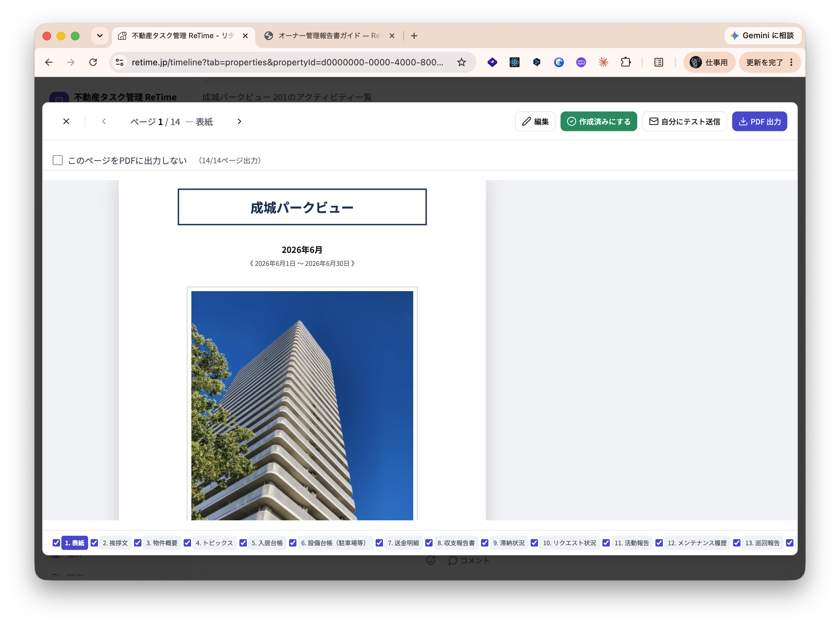
Task: Expand the tab search dropdown arrow
Action: tap(100, 36)
